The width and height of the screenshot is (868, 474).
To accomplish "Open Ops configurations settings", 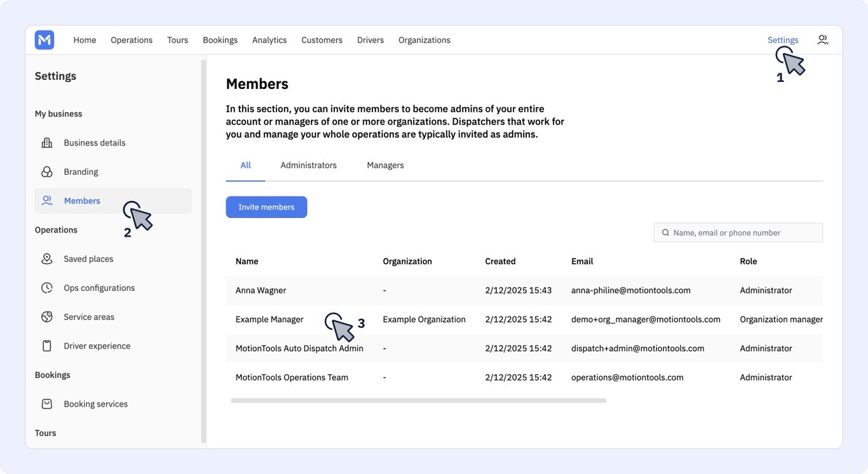I will (x=113, y=288).
